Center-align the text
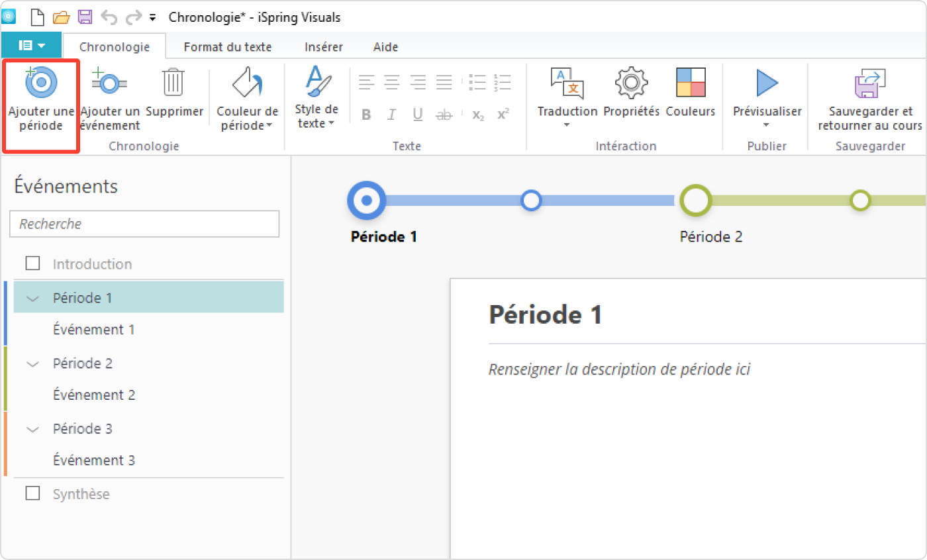 pyautogui.click(x=392, y=82)
